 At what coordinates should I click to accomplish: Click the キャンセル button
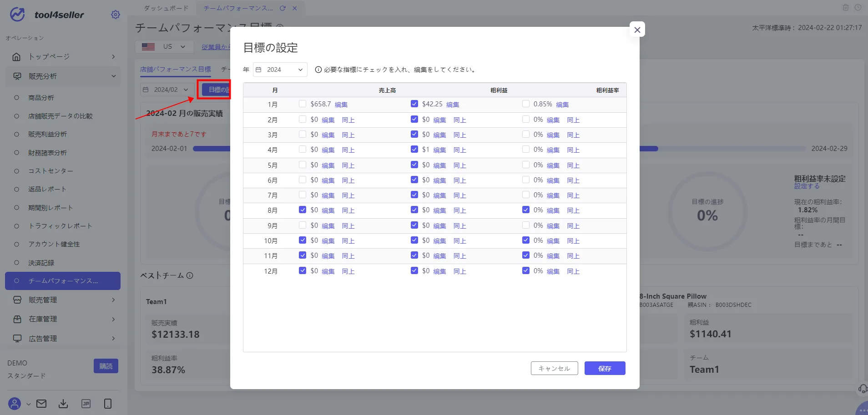tap(554, 368)
